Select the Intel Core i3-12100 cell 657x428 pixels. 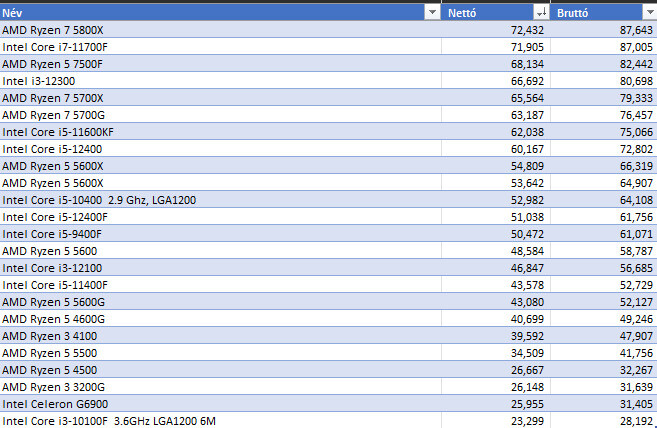coord(220,268)
